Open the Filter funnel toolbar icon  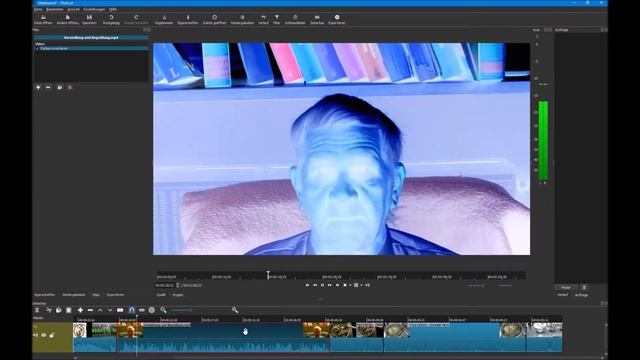pyautogui.click(x=277, y=20)
